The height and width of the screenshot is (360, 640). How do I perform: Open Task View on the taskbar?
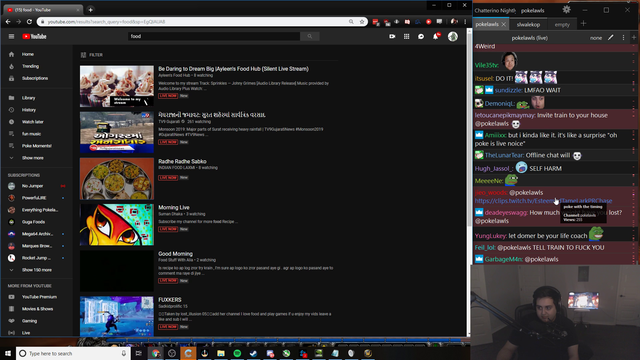click(x=138, y=353)
